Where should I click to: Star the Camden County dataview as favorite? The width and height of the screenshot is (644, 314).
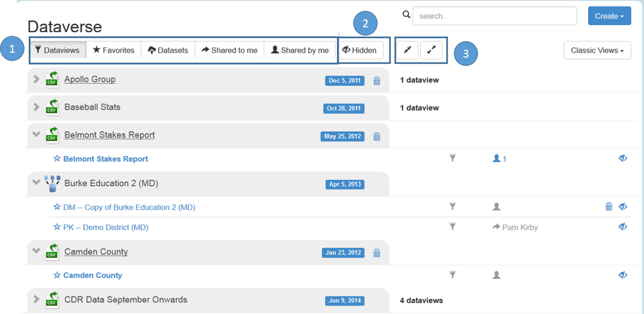(x=57, y=275)
